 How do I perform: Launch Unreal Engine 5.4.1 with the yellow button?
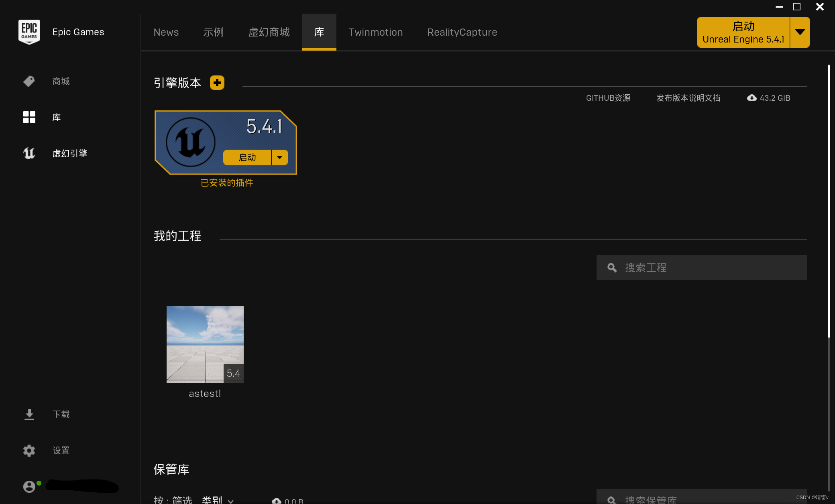tap(247, 157)
